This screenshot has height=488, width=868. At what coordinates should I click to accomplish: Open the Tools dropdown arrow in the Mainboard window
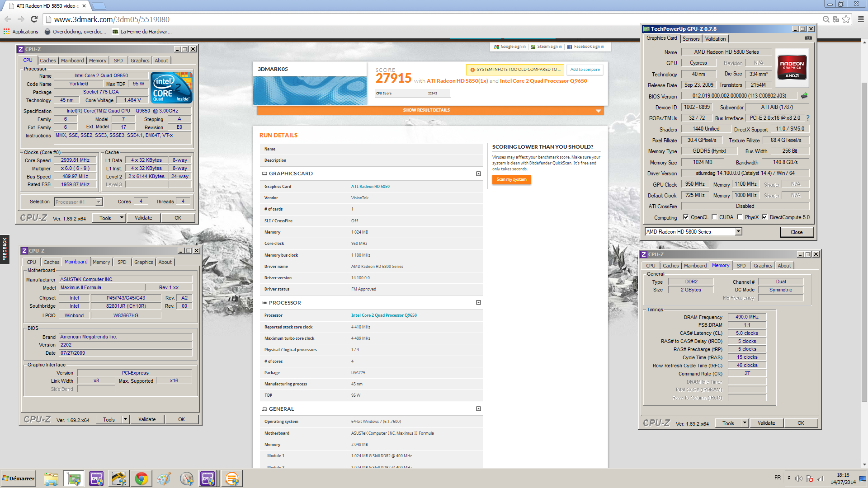coord(125,419)
